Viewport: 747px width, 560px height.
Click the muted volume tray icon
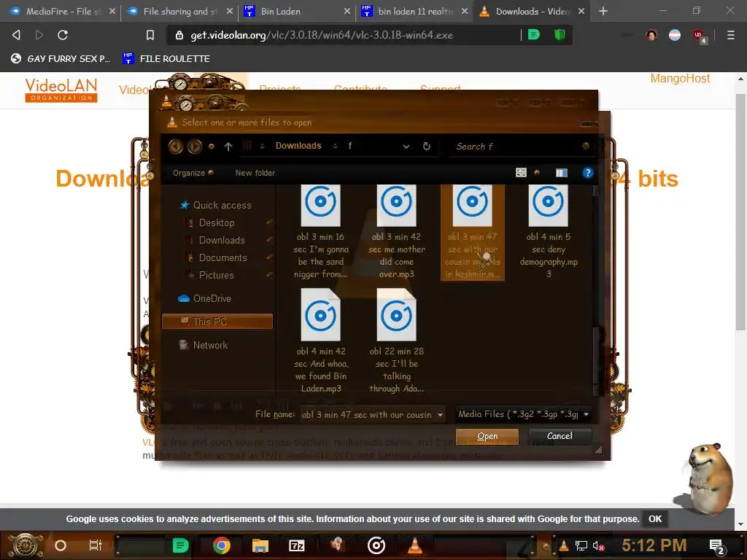click(598, 545)
